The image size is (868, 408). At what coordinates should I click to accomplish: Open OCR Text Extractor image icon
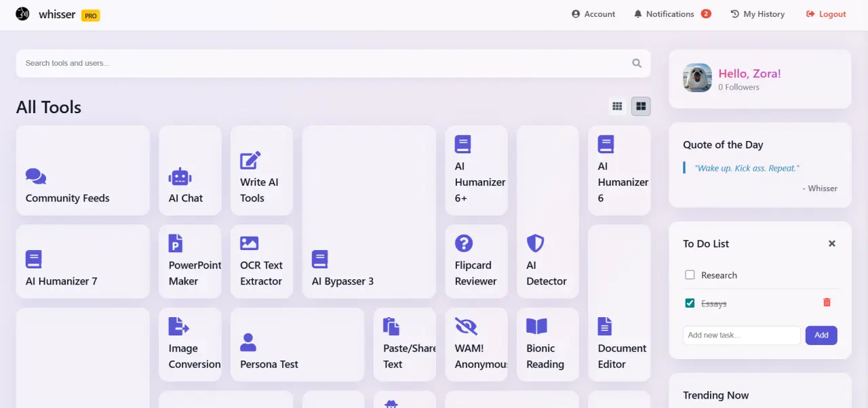pos(250,243)
